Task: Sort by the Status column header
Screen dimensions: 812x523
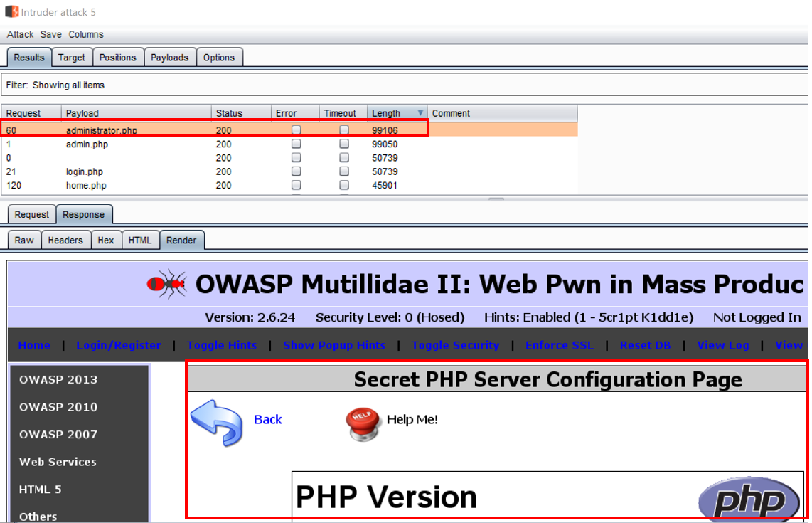Action: [241, 113]
